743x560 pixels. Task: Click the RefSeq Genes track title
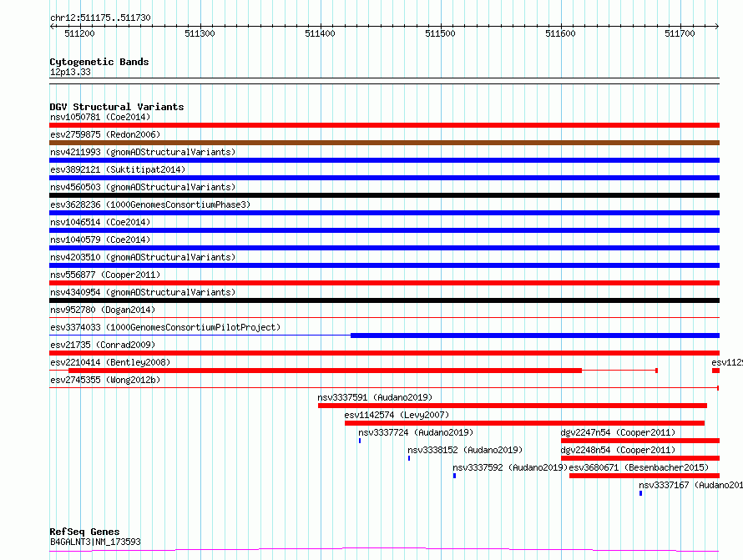[84, 532]
